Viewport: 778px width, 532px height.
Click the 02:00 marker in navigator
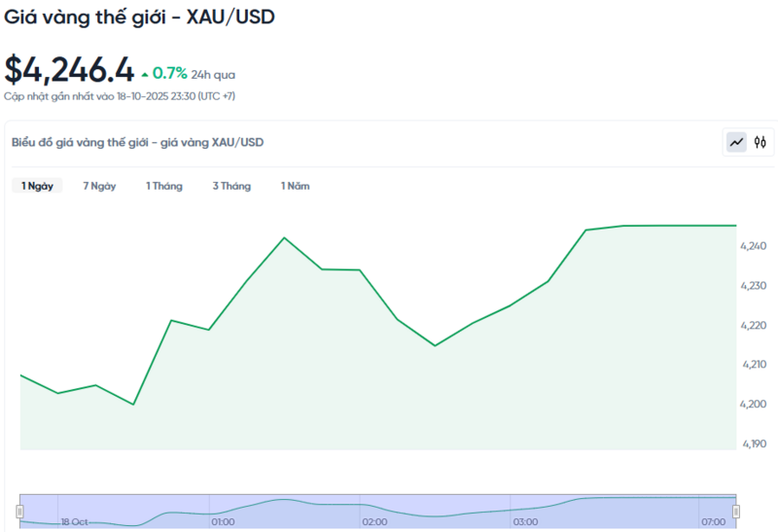pos(374,522)
